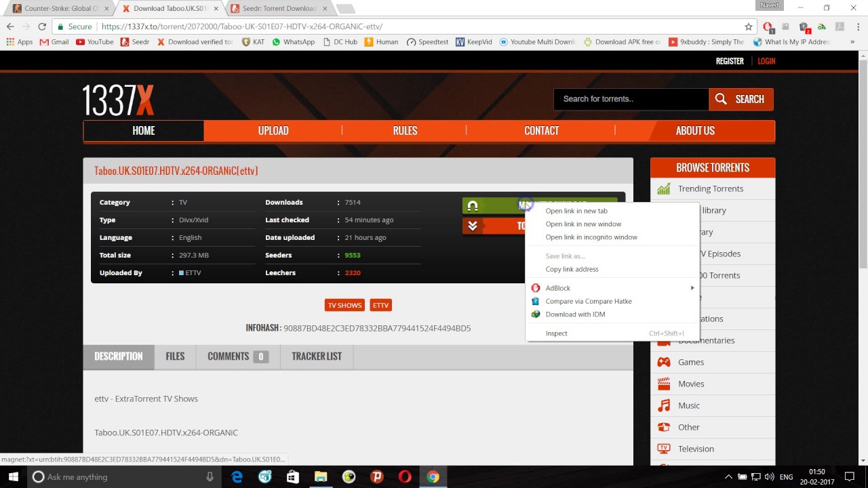Click into the Search for torrents field
The height and width of the screenshot is (488, 868).
click(631, 99)
